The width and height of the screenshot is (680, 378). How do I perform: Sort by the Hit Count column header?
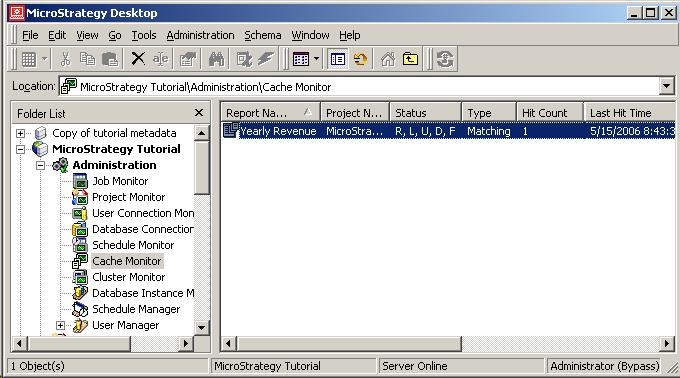pos(550,113)
